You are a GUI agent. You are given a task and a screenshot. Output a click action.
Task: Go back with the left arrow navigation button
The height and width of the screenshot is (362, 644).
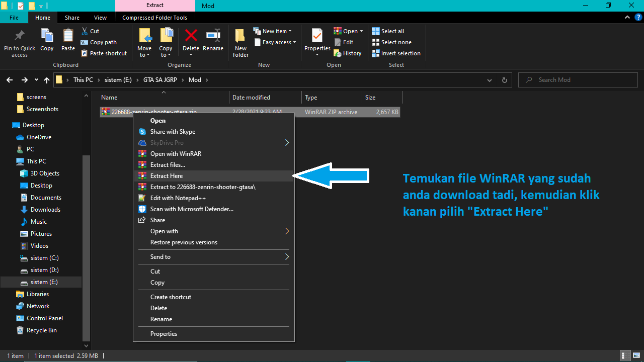tap(10, 80)
